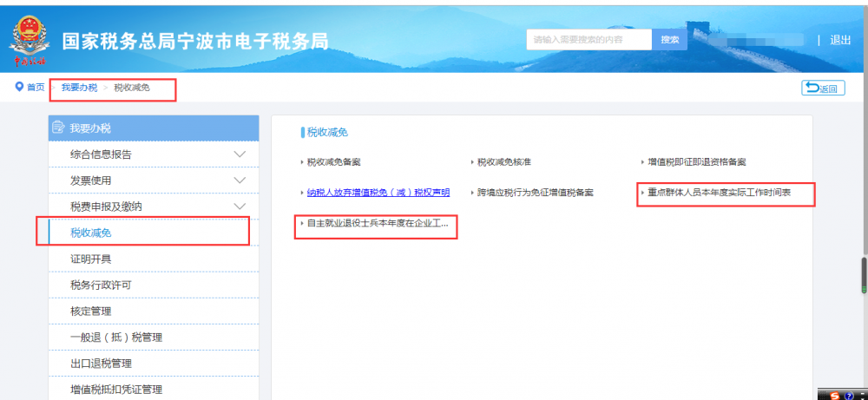The image size is (868, 400).
Task: Open 重点群体人员本年度实际工作时间表
Action: click(x=719, y=193)
